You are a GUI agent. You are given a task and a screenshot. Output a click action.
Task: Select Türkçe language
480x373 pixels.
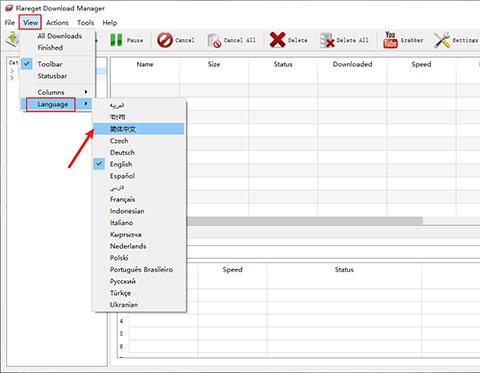139,293
